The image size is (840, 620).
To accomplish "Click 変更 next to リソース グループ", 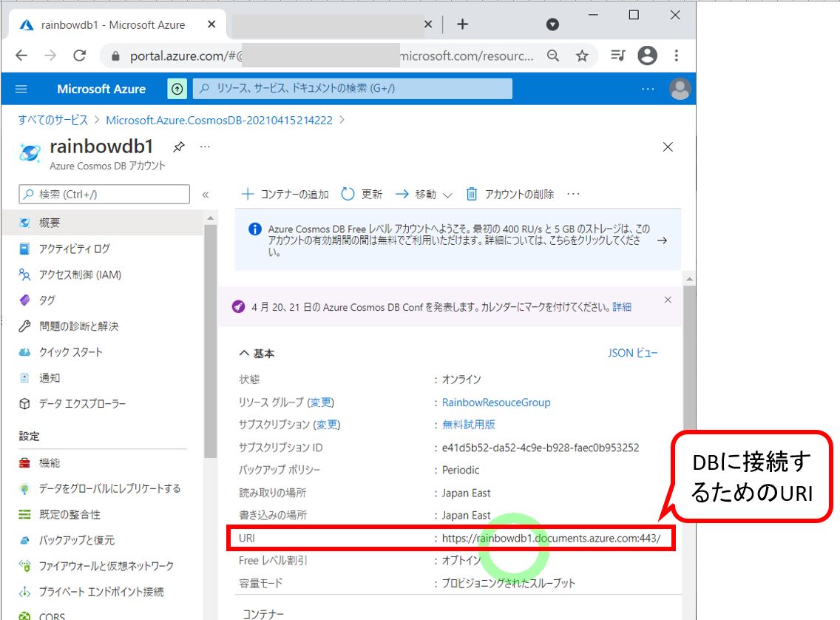I will [321, 402].
